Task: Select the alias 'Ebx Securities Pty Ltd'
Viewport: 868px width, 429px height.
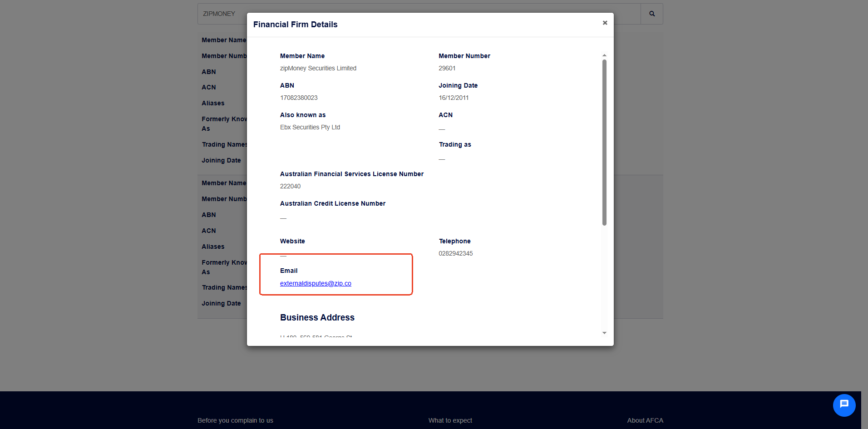Action: coord(310,127)
